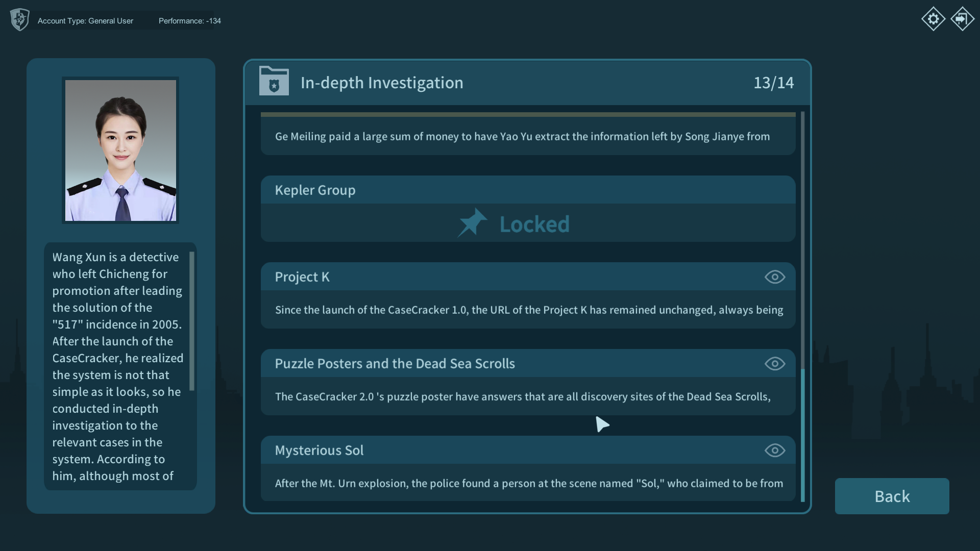Viewport: 980px width, 551px height.
Task: Click the investigation list scrollbar thumb
Action: pyautogui.click(x=802, y=435)
